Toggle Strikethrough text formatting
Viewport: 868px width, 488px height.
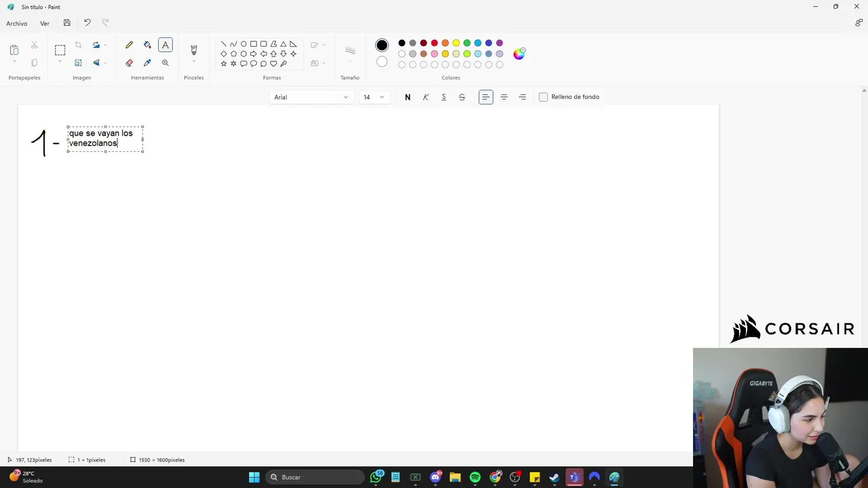pos(462,97)
